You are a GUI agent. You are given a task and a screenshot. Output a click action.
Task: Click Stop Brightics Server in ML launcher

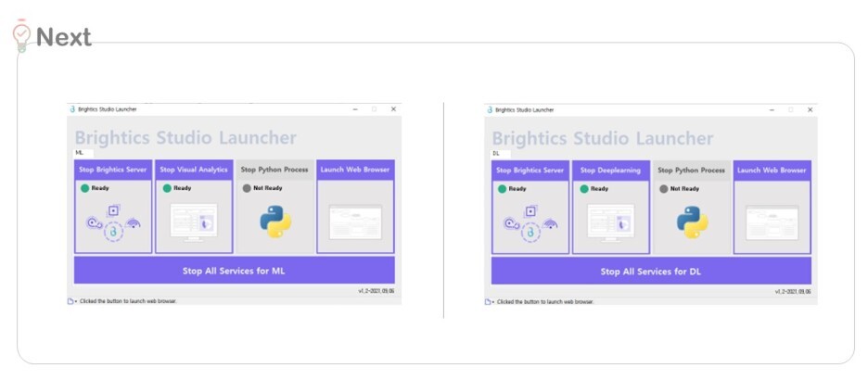[x=113, y=170]
